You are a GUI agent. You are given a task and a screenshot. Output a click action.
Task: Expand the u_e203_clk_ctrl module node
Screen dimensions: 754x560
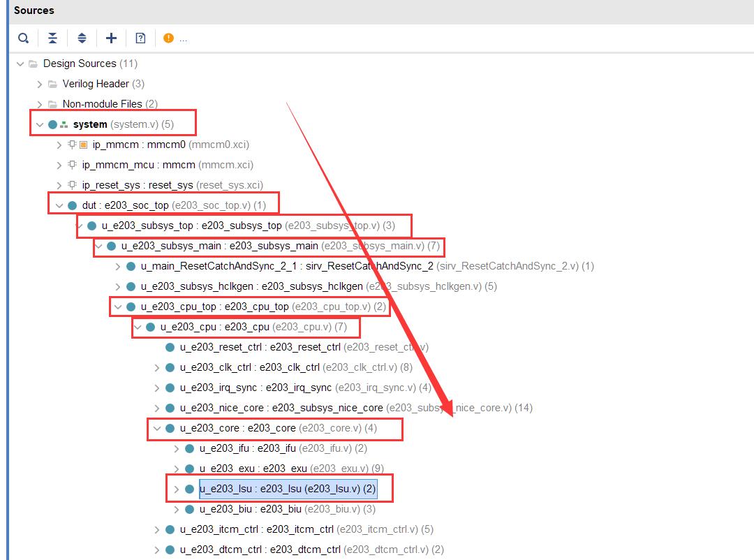(x=157, y=367)
